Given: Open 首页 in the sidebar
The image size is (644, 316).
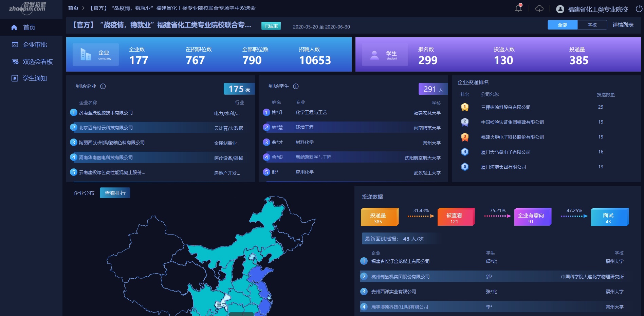Looking at the screenshot, I should (29, 27).
